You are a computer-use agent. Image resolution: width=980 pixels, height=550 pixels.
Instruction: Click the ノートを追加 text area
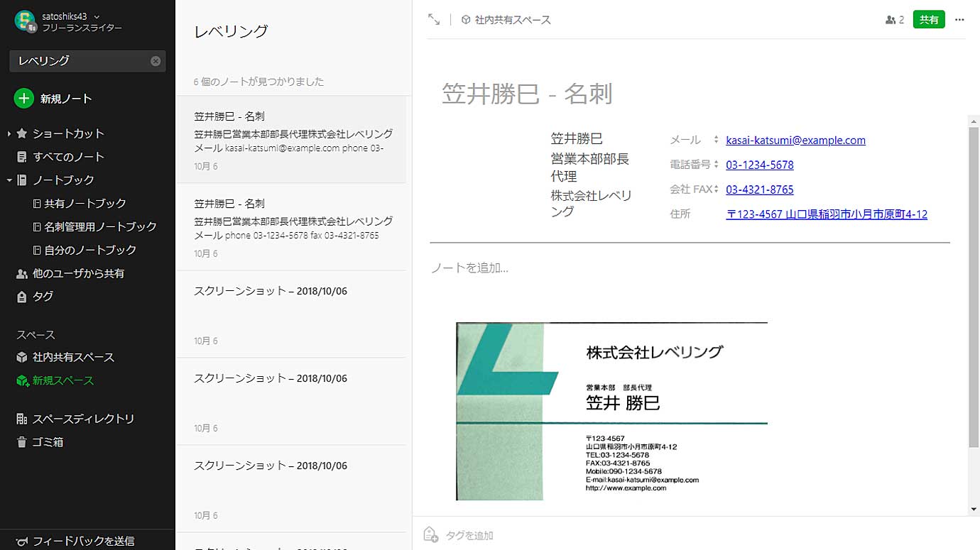click(469, 268)
